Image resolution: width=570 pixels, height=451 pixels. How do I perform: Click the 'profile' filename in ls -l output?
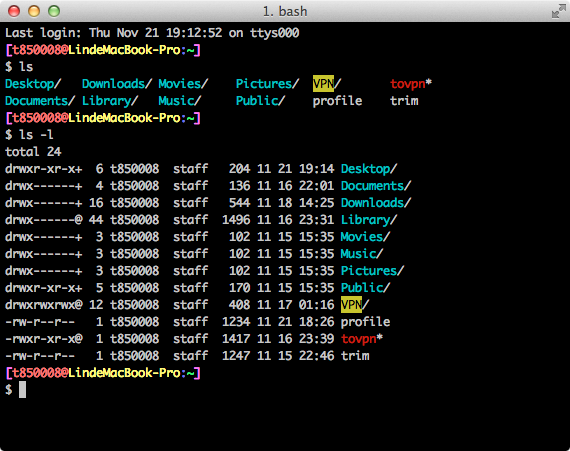(x=365, y=322)
